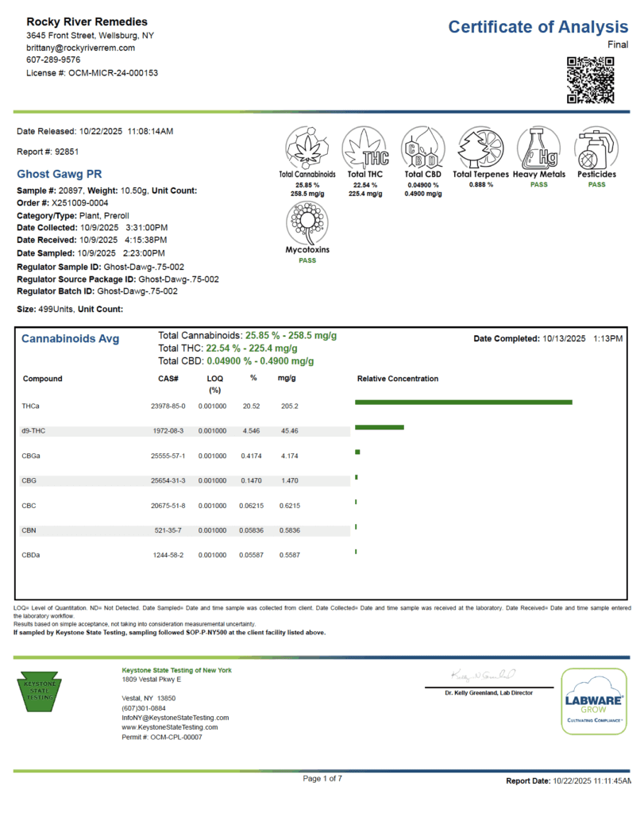
Task: Click the d9-THC relative concentration bar
Action: [379, 427]
